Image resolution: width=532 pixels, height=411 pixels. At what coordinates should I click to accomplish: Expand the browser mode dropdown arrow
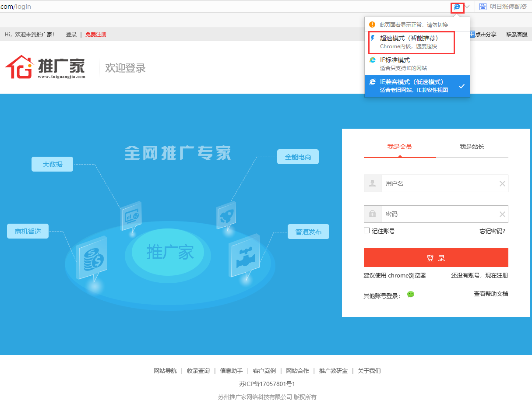[x=467, y=7]
